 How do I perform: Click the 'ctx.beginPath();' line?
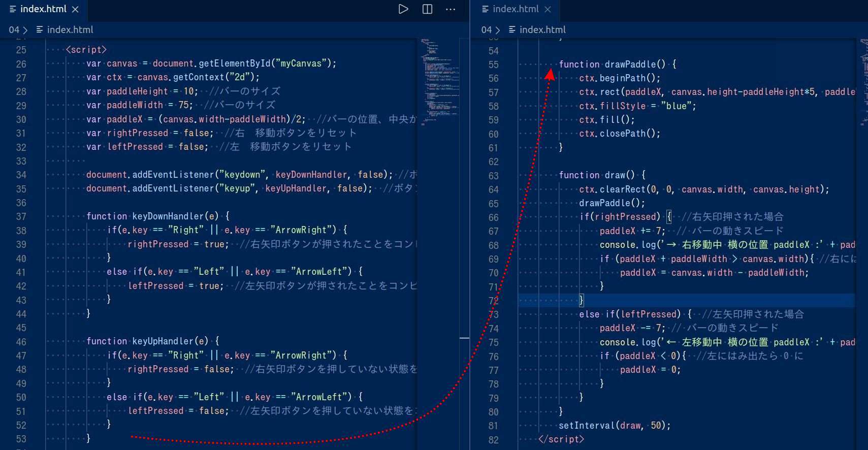click(x=620, y=78)
